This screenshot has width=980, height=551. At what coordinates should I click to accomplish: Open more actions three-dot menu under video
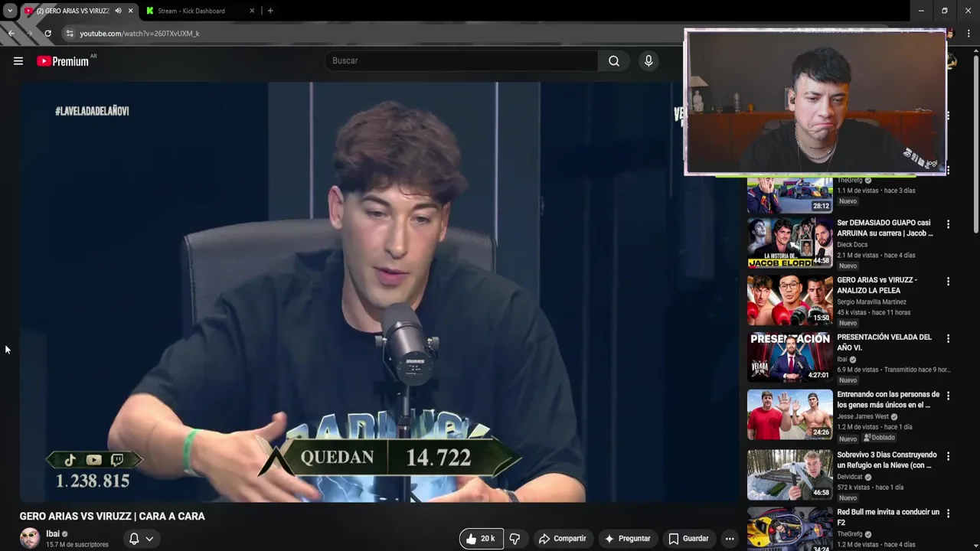[730, 539]
